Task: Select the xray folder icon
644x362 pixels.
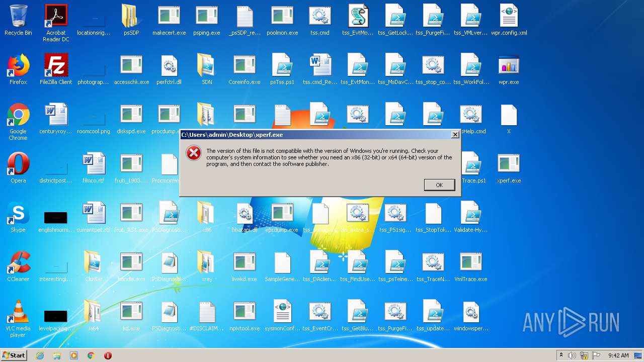Action: click(207, 266)
